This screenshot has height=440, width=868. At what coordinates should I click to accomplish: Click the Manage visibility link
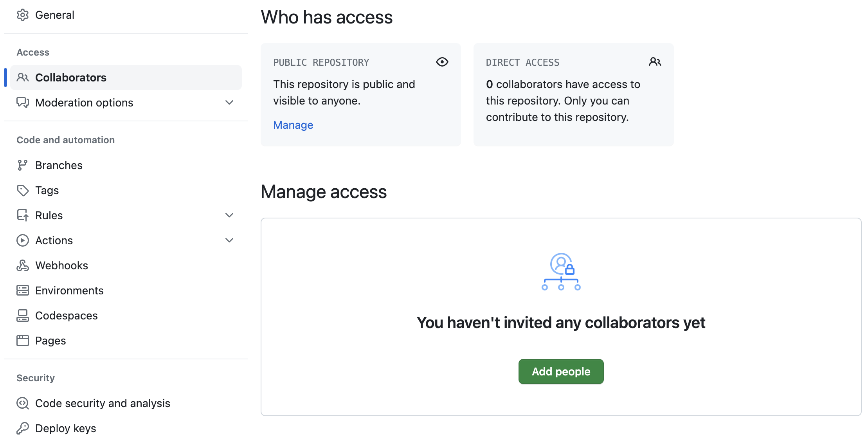coord(293,125)
